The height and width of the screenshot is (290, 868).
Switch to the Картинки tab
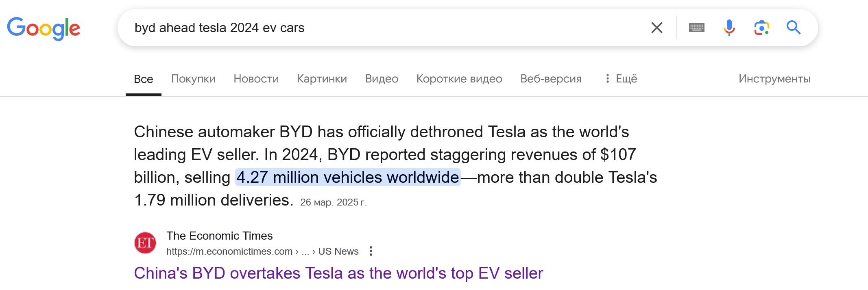pos(322,79)
